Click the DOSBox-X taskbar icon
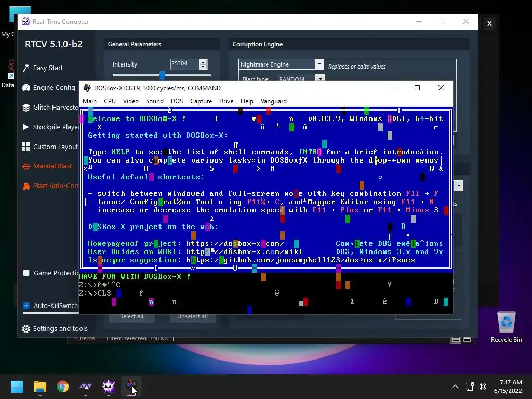 click(131, 386)
